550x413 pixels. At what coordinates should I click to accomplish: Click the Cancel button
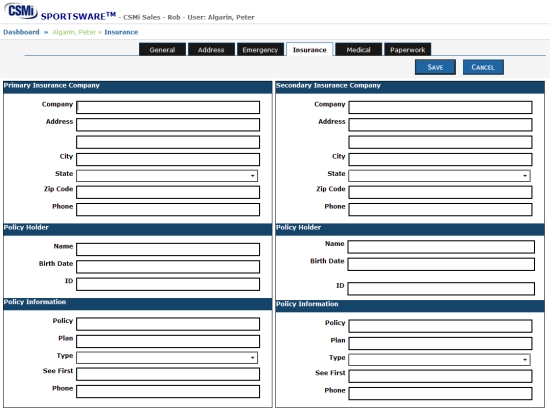coord(483,67)
